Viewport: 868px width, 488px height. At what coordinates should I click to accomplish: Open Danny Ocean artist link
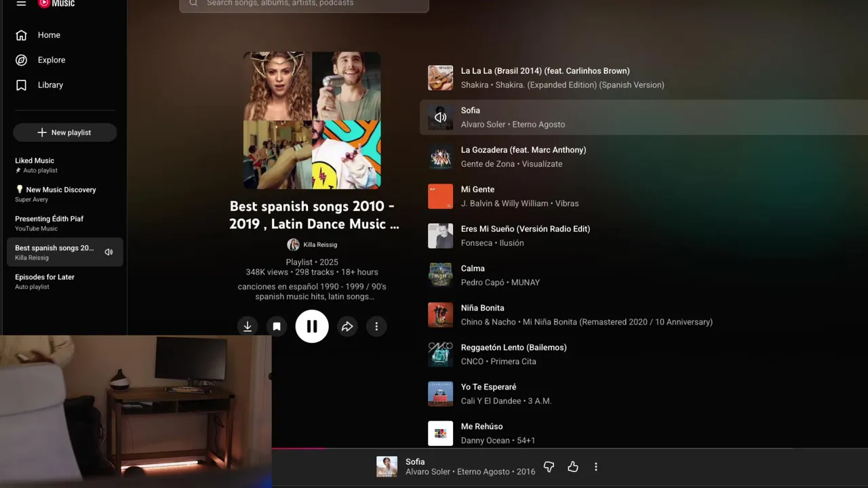click(x=485, y=441)
